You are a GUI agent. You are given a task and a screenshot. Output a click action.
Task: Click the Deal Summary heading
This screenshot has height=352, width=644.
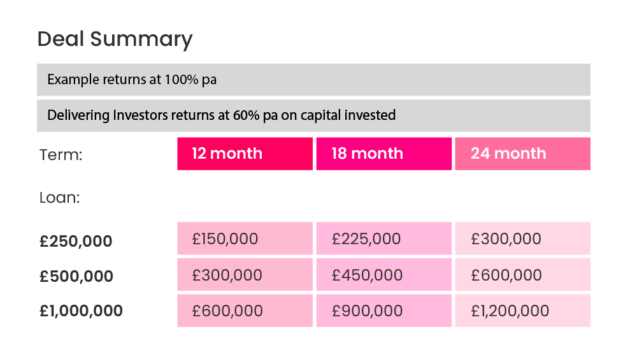(115, 40)
